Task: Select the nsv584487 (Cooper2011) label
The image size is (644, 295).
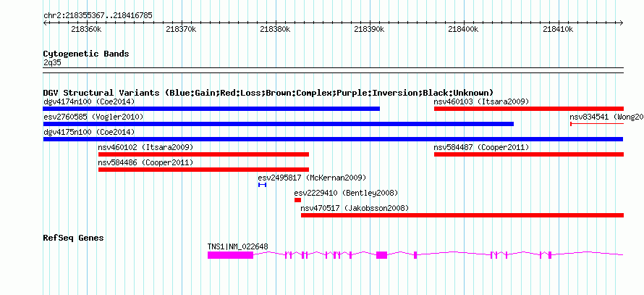Action: tap(481, 147)
